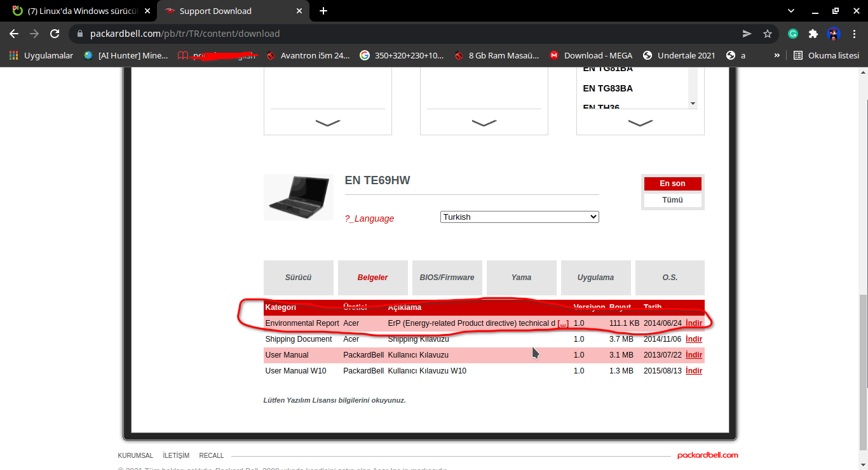Download User Manual W10 with İndir
Viewport: 868px width, 470px height.
(694, 371)
